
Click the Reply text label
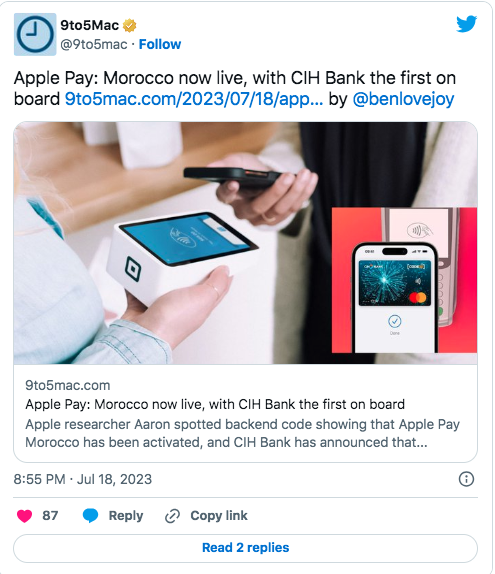click(126, 515)
